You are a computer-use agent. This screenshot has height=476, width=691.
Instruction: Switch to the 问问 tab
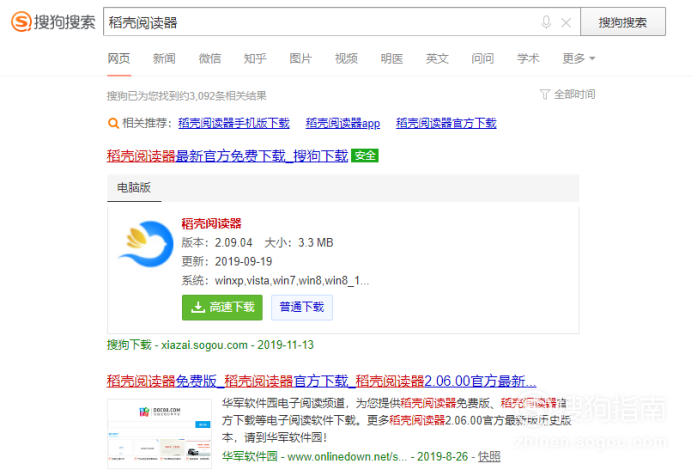coord(483,58)
